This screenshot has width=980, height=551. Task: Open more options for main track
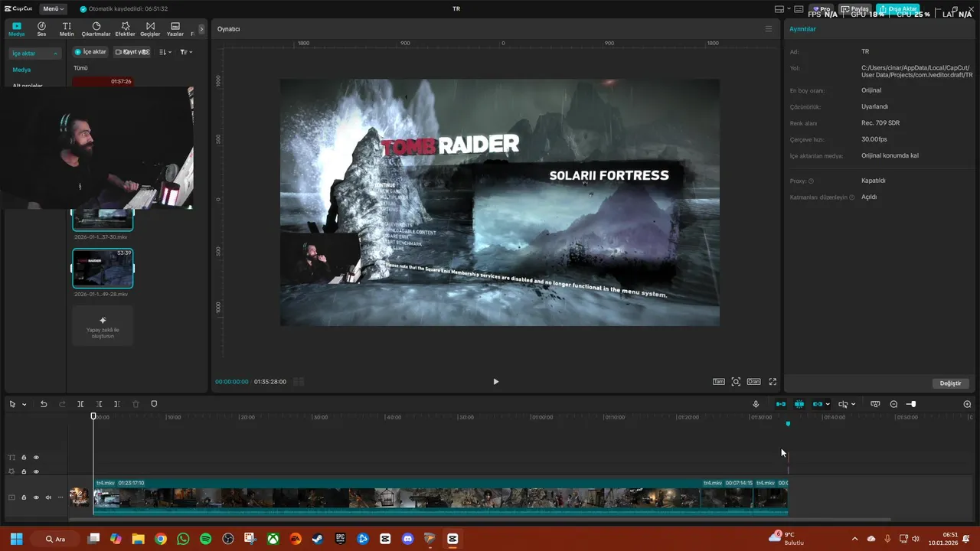click(x=60, y=497)
